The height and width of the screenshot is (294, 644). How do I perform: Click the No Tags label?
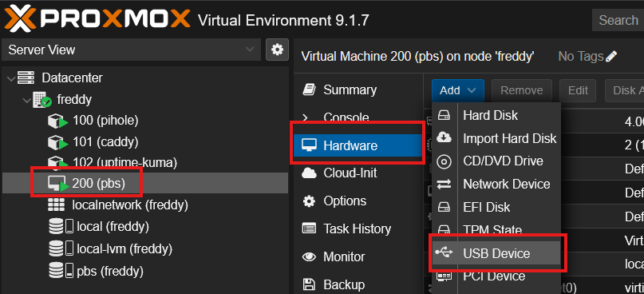point(581,57)
